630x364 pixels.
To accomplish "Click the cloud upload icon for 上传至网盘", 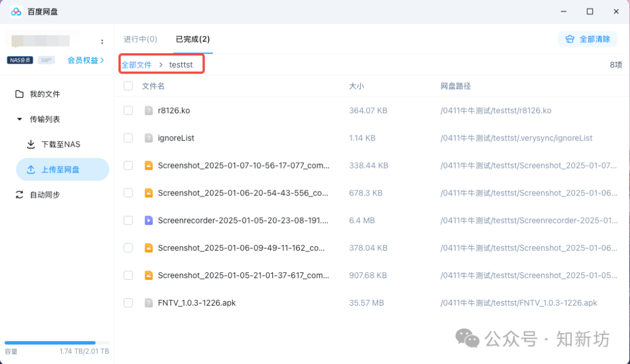I will tap(32, 170).
